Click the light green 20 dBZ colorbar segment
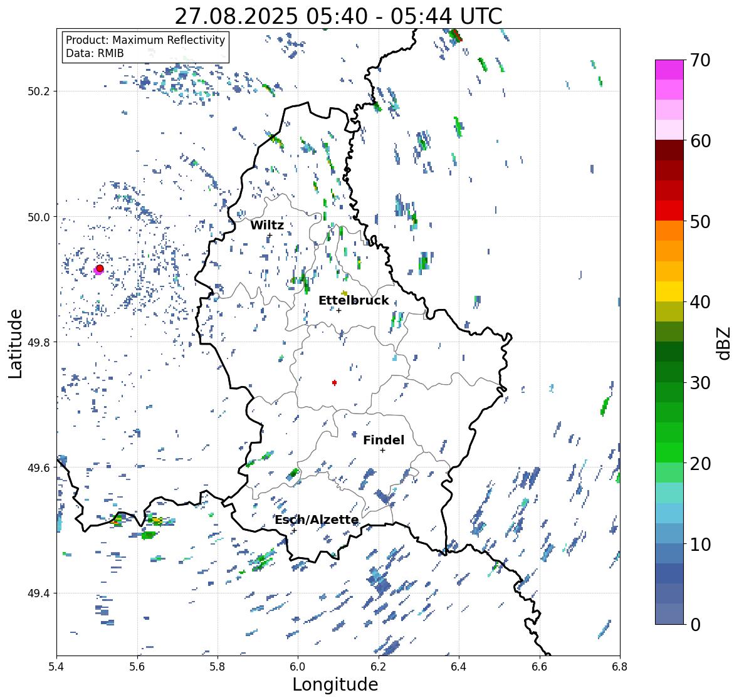The image size is (739, 700). [669, 473]
